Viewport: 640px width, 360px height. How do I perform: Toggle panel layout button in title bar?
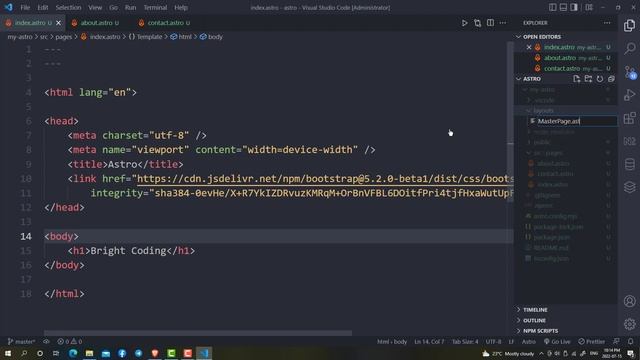pos(563,7)
